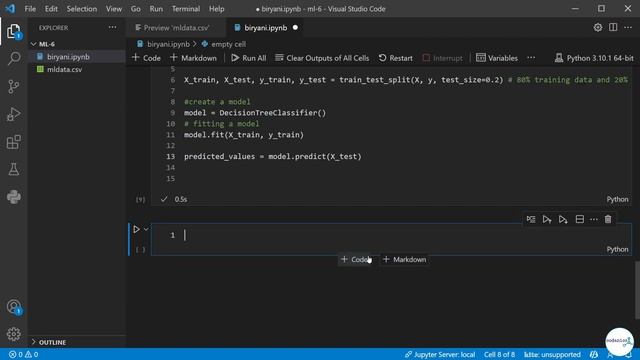Open notebook settings gear at top right
This screenshot has height=360, width=640.
[x=598, y=27]
